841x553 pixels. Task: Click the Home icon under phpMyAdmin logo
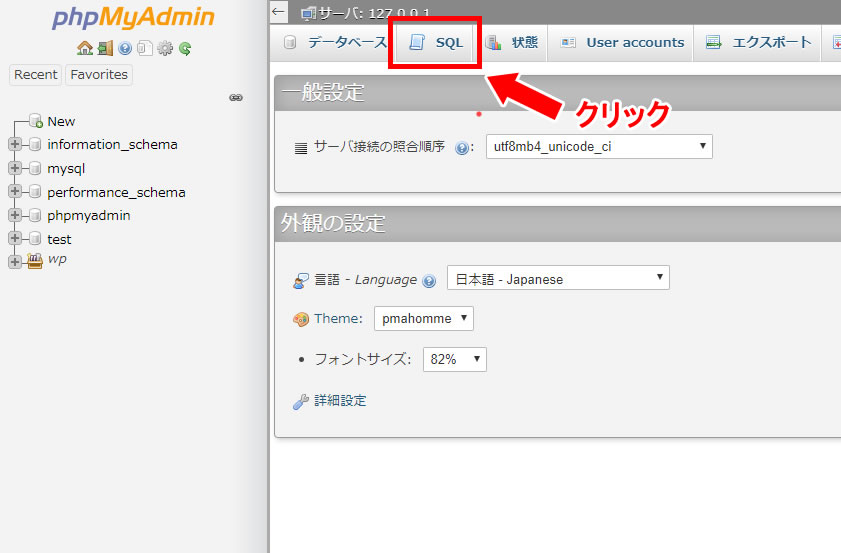tap(84, 48)
